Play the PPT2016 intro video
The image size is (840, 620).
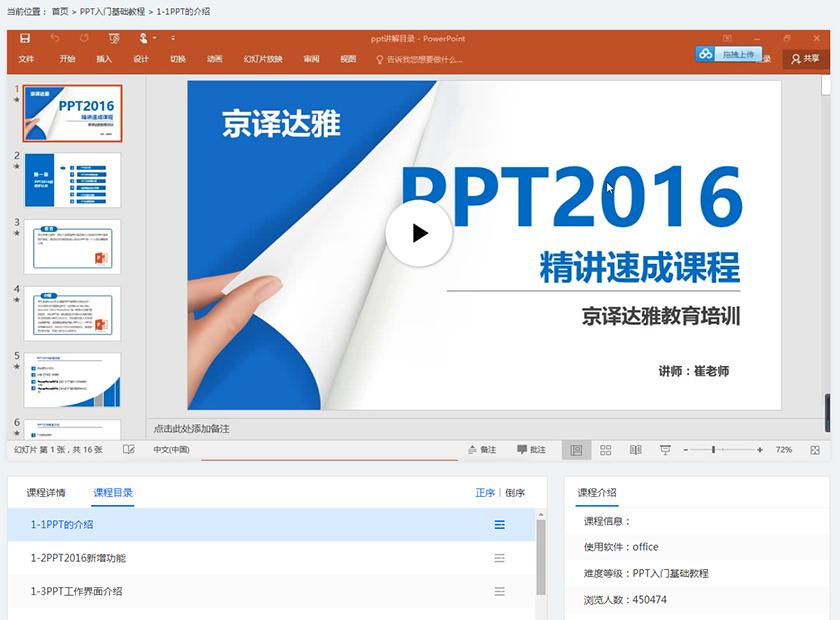[x=419, y=236]
